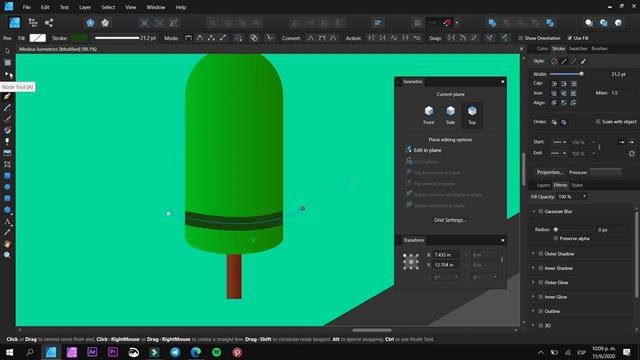
Task: Click the green Stroke color swatch
Action: pyautogui.click(x=80, y=38)
